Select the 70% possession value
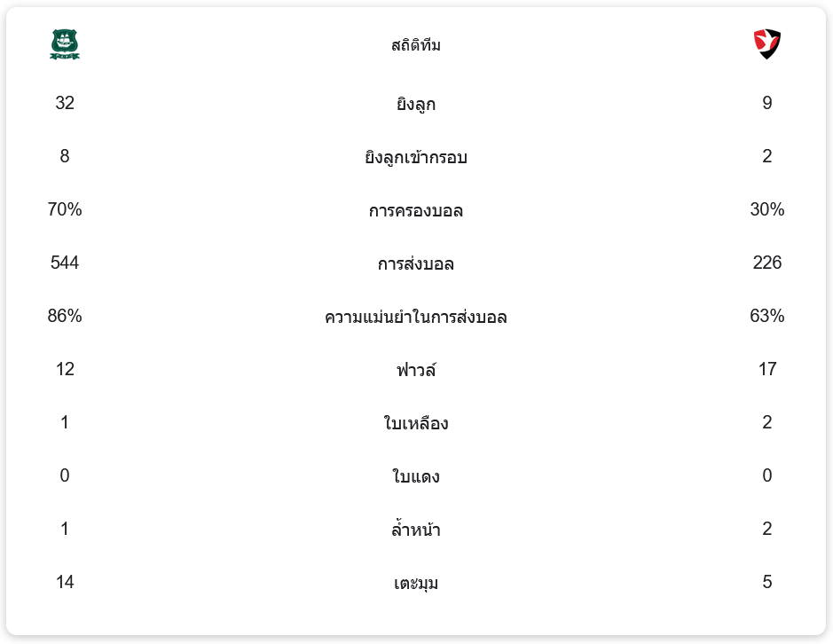833x644 pixels. pyautogui.click(x=65, y=209)
